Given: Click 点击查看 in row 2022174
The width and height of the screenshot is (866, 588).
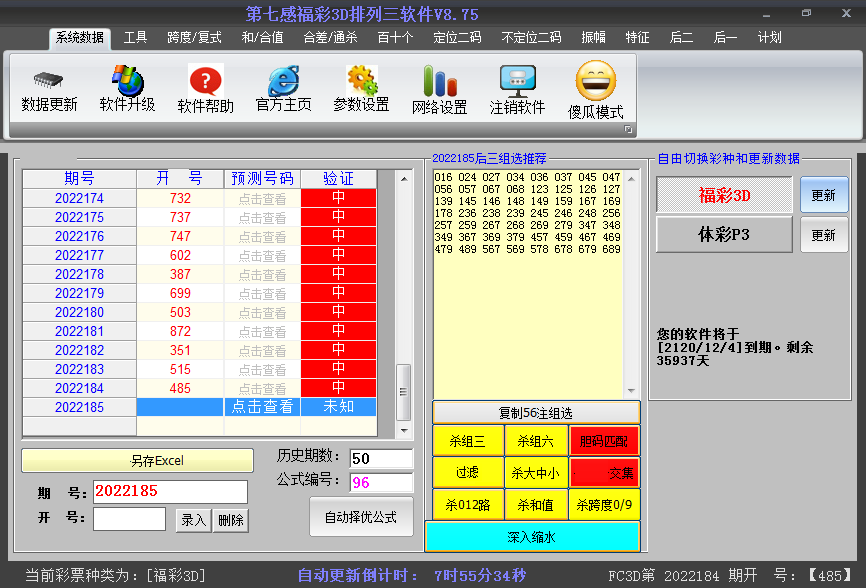Looking at the screenshot, I should (x=262, y=199).
